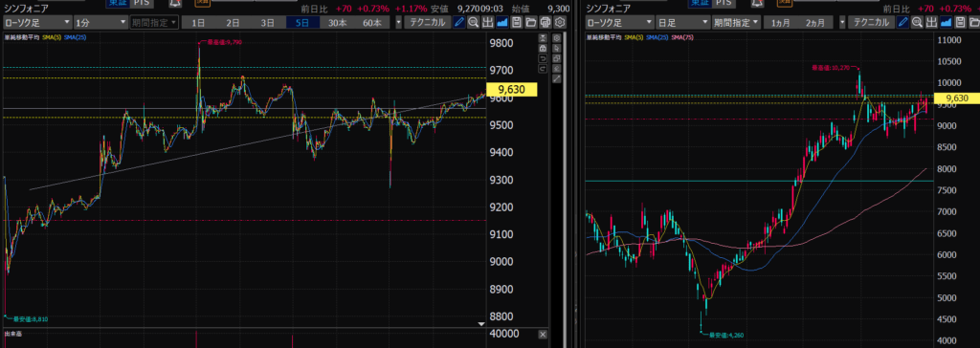Click the magnifier zoom icon in left chart toolbar

tap(473, 23)
